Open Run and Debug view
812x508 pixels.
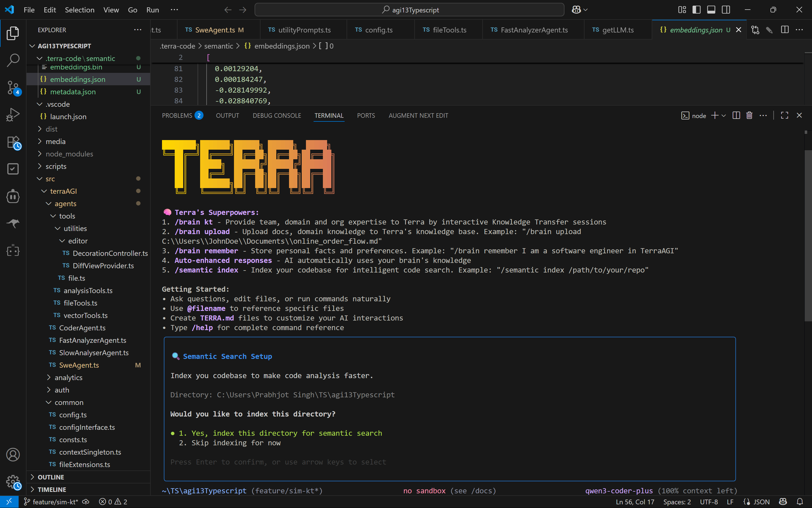13,115
